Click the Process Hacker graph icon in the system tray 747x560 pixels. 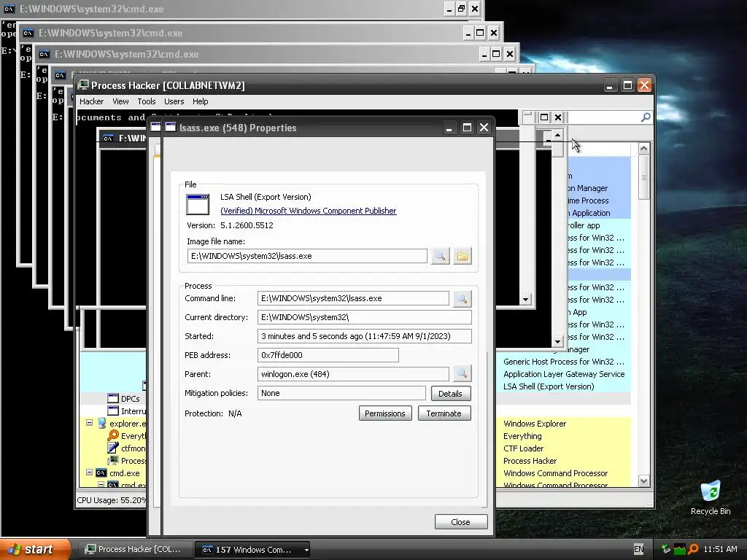(680, 549)
